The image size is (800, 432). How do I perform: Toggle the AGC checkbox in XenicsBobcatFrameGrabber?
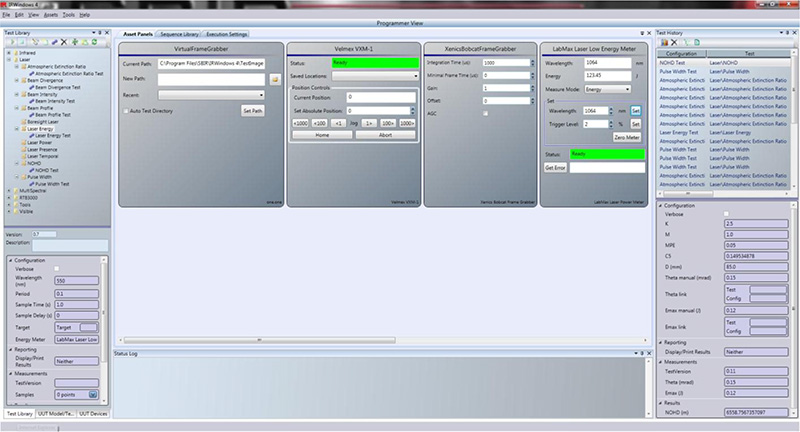(x=486, y=113)
